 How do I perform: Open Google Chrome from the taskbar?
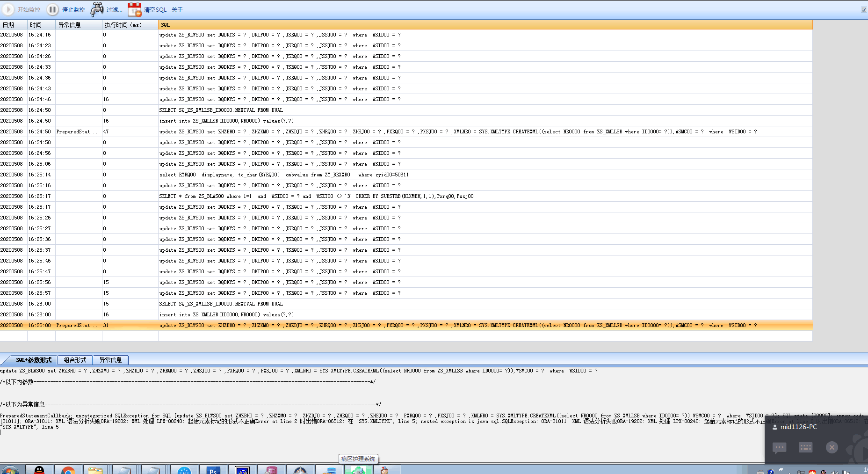(68, 470)
